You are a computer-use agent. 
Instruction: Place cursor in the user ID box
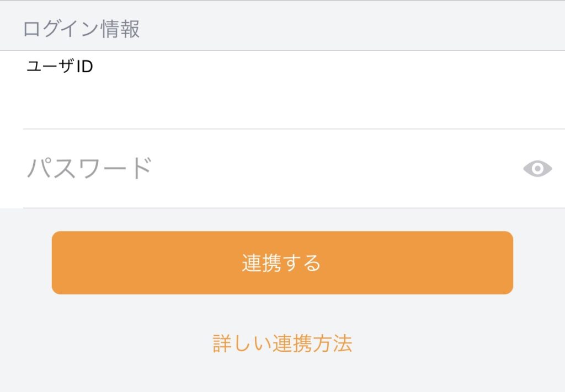(276, 99)
